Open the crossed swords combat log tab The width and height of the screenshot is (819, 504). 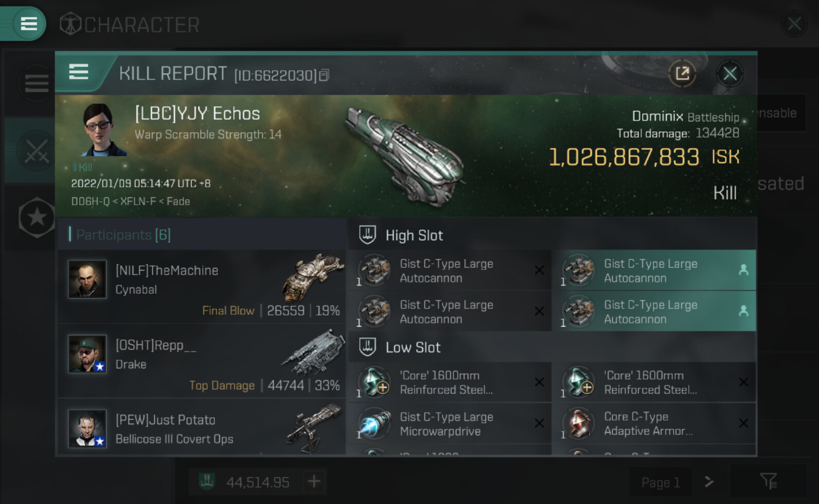pyautogui.click(x=36, y=151)
